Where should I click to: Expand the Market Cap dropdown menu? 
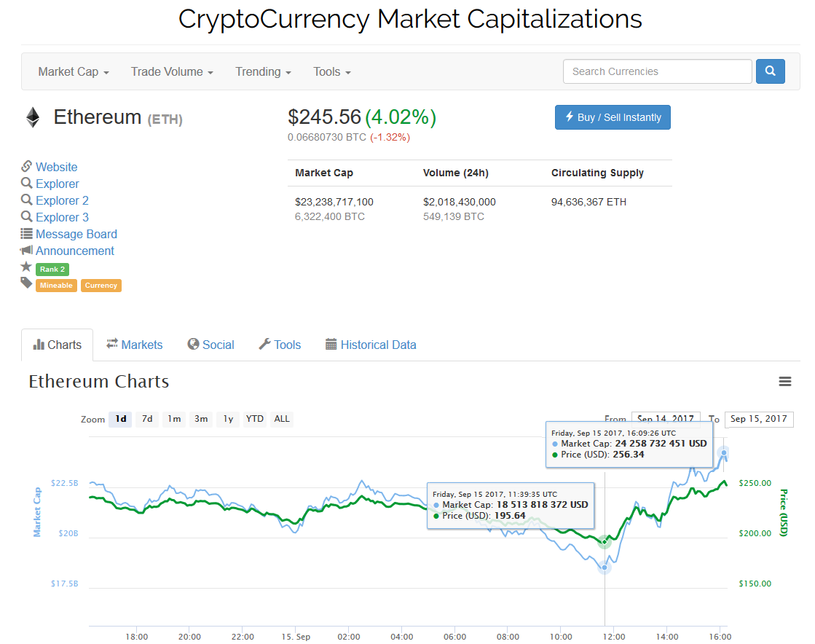[x=74, y=71]
